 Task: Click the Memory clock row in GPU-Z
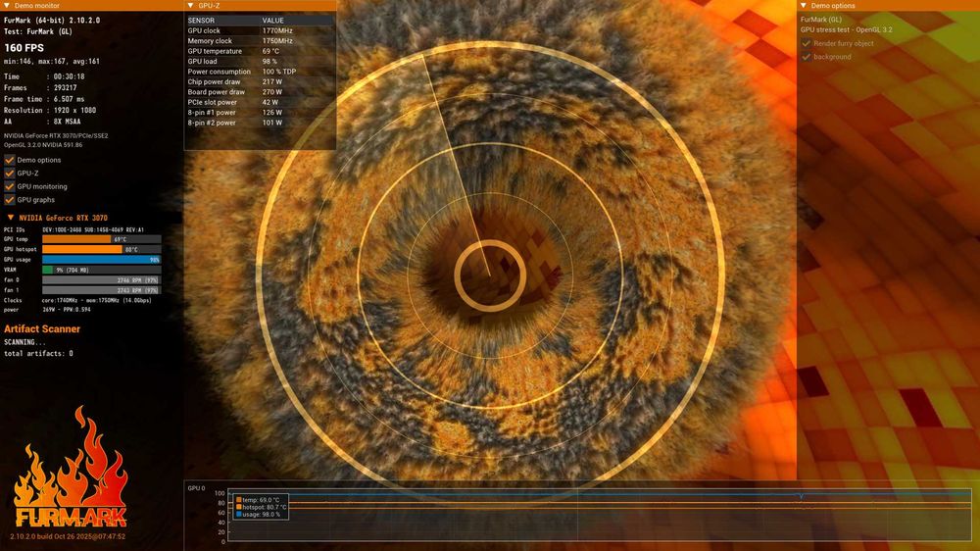[x=260, y=40]
